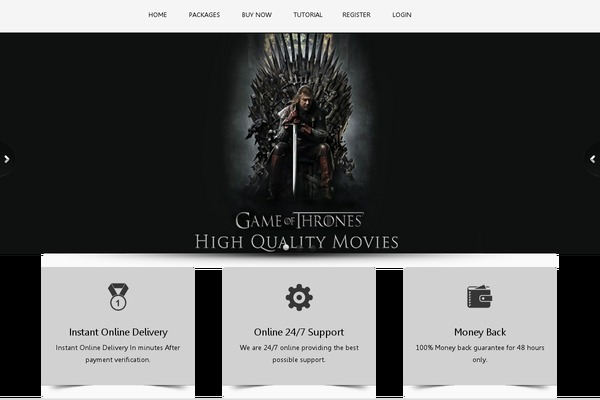Screen dimensions: 600x400
Task: Open the TUTORIAL page
Action: (308, 15)
